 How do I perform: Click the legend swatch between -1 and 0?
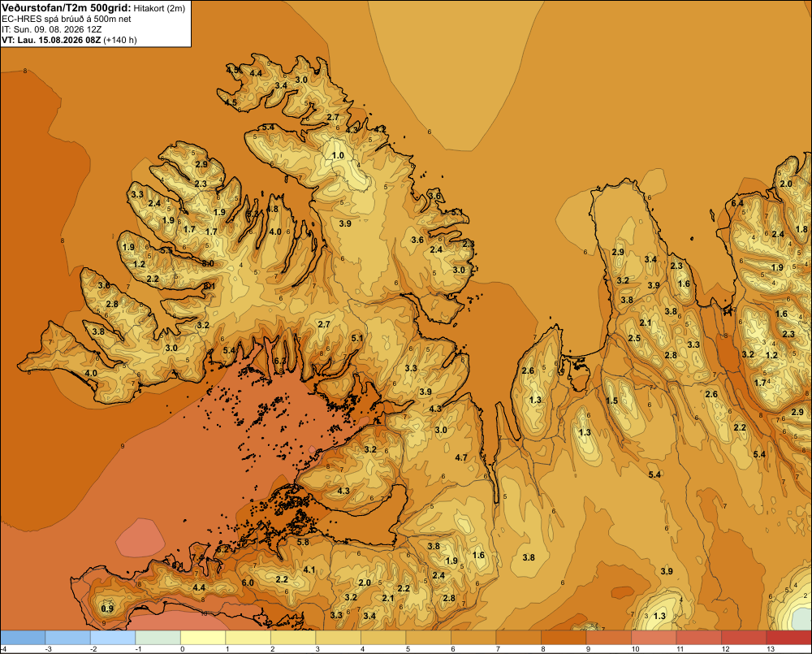click(158, 638)
